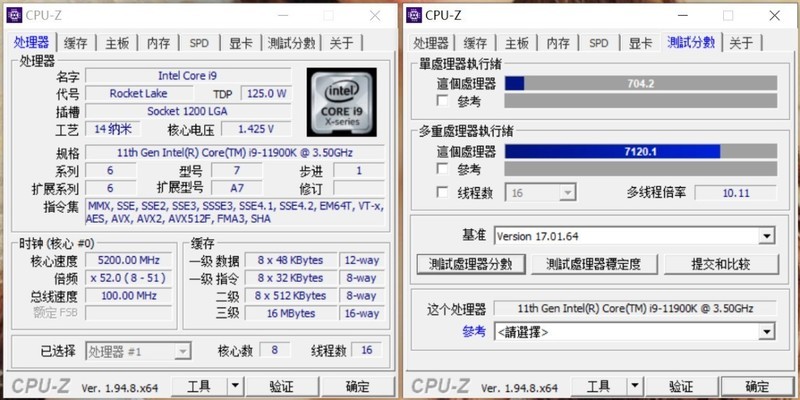Click the 插槽 field Socket 1200 LGA

(188, 111)
